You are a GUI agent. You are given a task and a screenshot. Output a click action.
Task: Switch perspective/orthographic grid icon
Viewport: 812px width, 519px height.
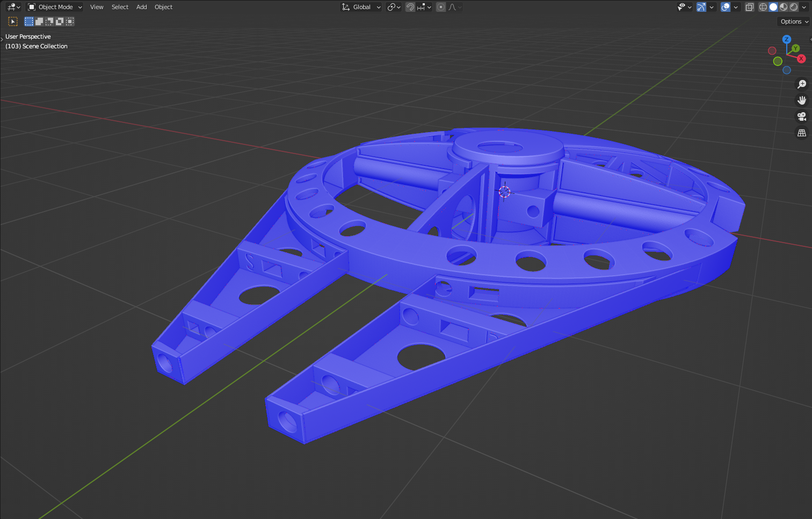(802, 133)
